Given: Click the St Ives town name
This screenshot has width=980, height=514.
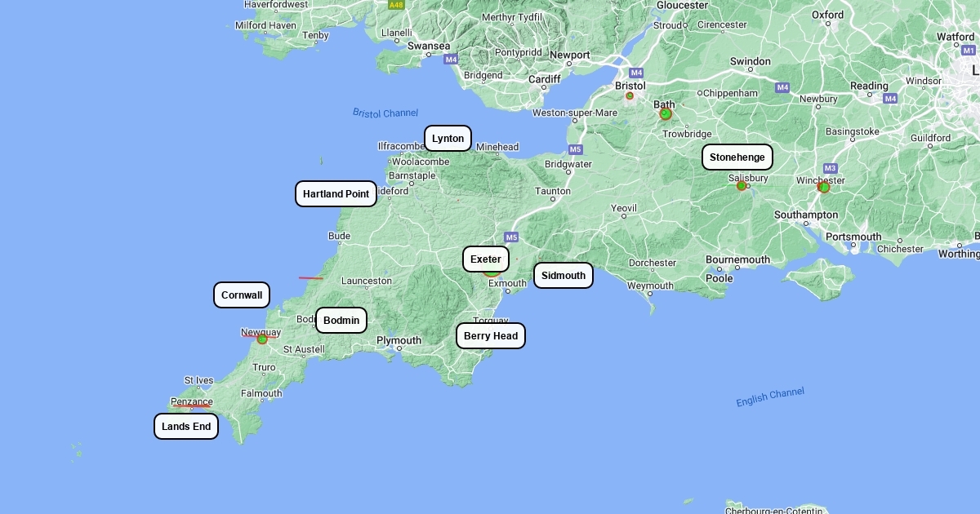Looking at the screenshot, I should coord(198,380).
